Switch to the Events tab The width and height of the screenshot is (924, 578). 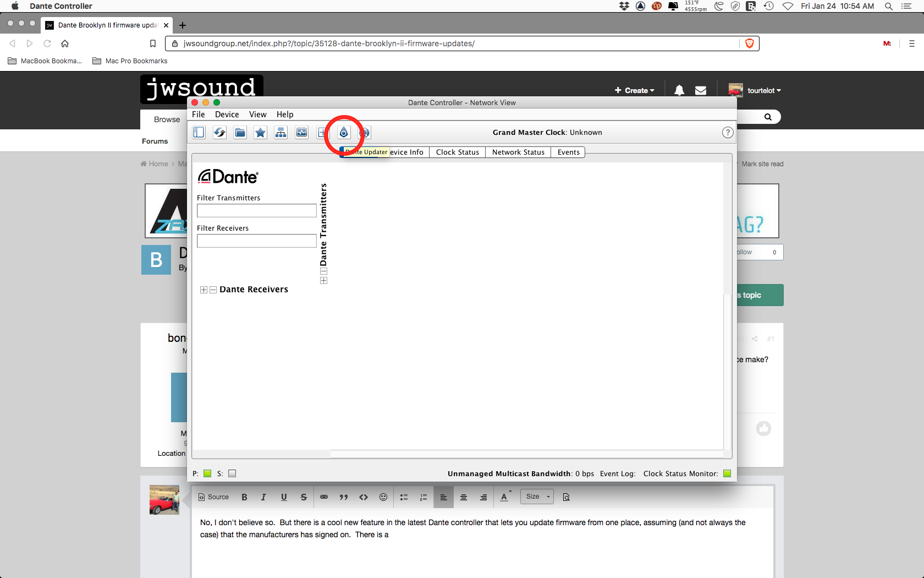568,152
